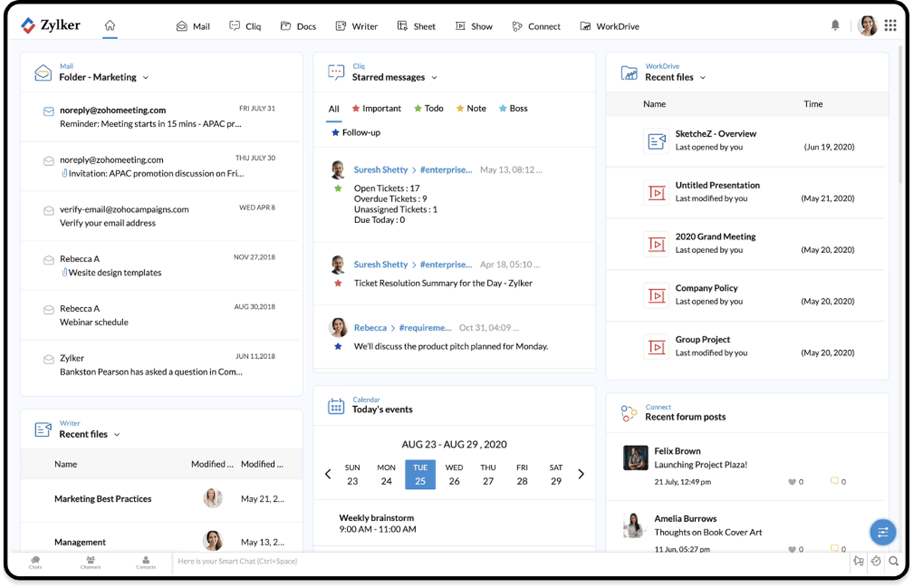
Task: Open the Bankston Pearson question email
Action: pyautogui.click(x=161, y=365)
